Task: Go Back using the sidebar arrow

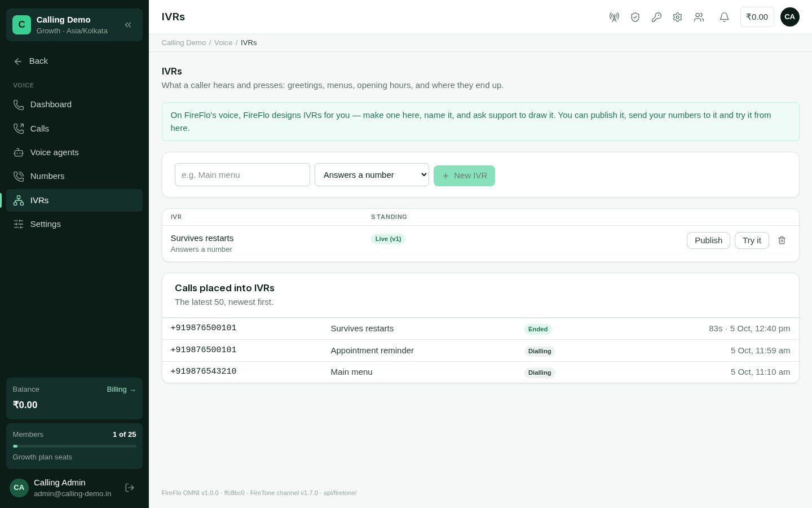Action: click(x=31, y=61)
